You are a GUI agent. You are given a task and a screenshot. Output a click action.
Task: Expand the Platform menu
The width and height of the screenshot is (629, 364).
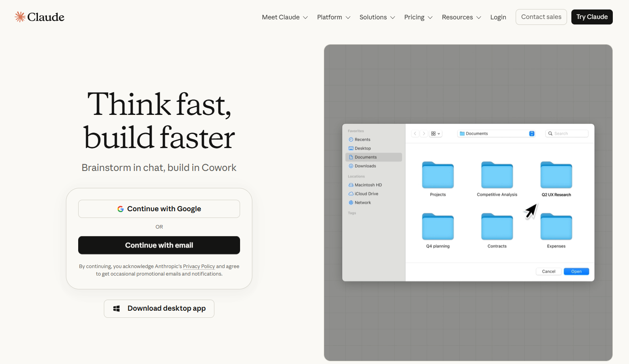coord(334,17)
